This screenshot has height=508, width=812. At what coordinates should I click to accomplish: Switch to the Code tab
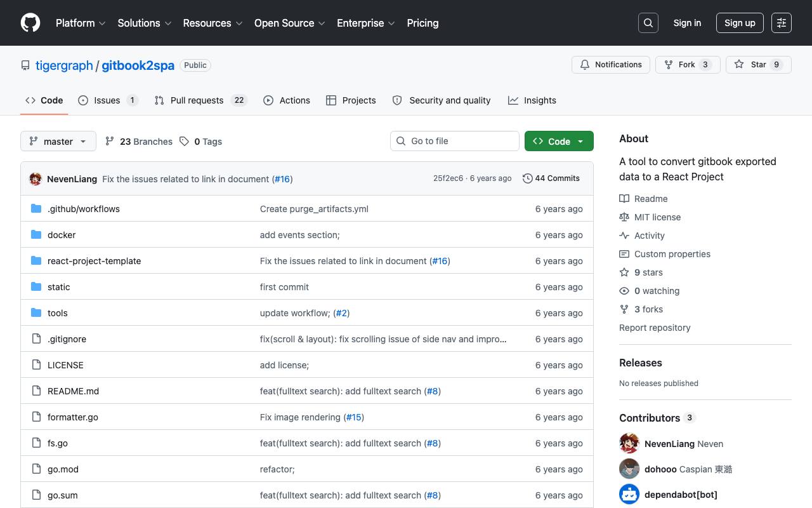(44, 100)
